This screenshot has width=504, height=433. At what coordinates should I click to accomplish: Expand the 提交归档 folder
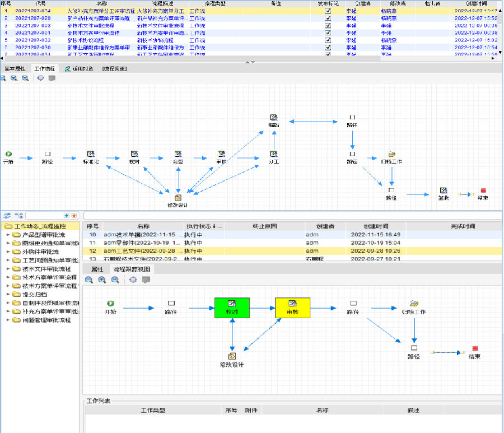pyautogui.click(x=8, y=294)
